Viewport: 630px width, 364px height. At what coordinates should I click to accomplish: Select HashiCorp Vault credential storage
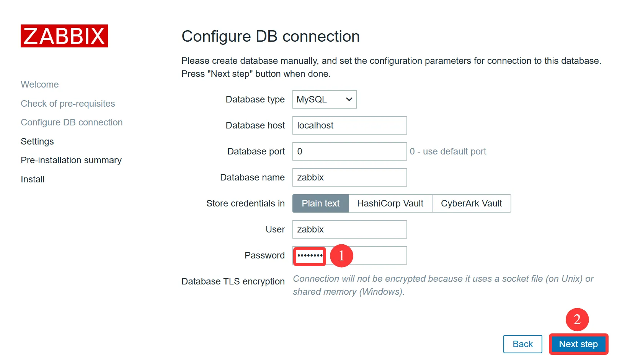pos(390,203)
